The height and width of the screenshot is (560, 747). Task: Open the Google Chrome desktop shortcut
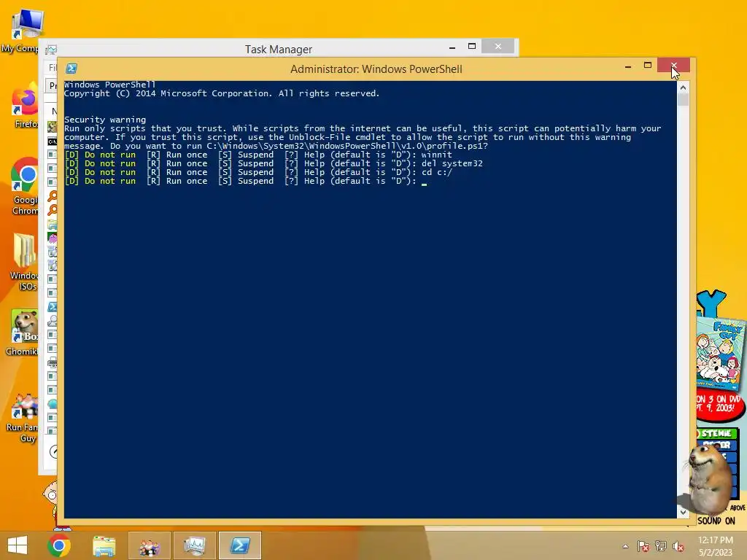pyautogui.click(x=25, y=186)
